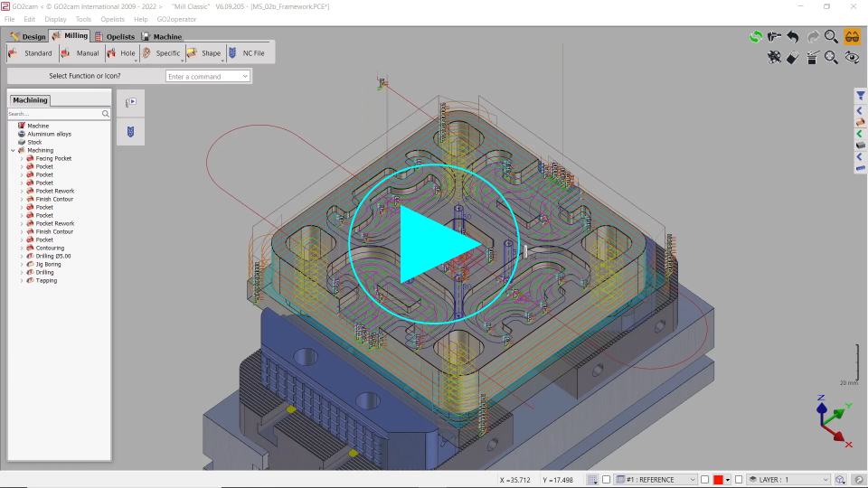Toggle the orange sunglasses view icon
868x488 pixels.
point(852,37)
